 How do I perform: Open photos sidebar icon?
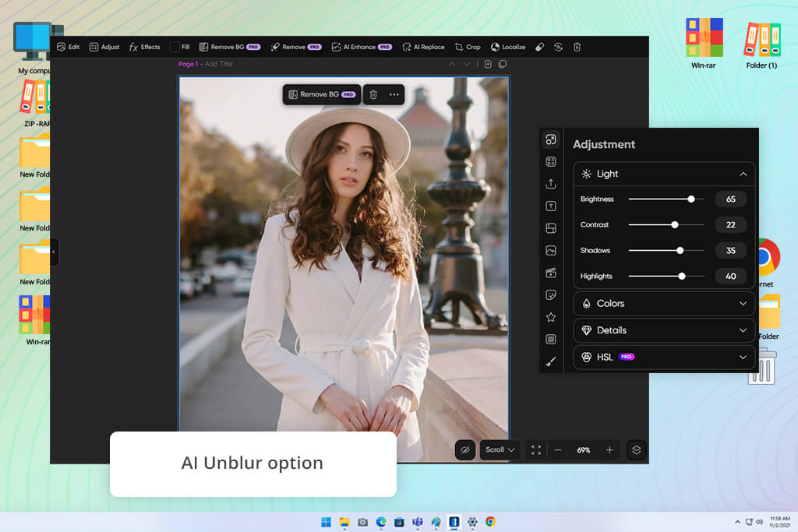pyautogui.click(x=551, y=250)
